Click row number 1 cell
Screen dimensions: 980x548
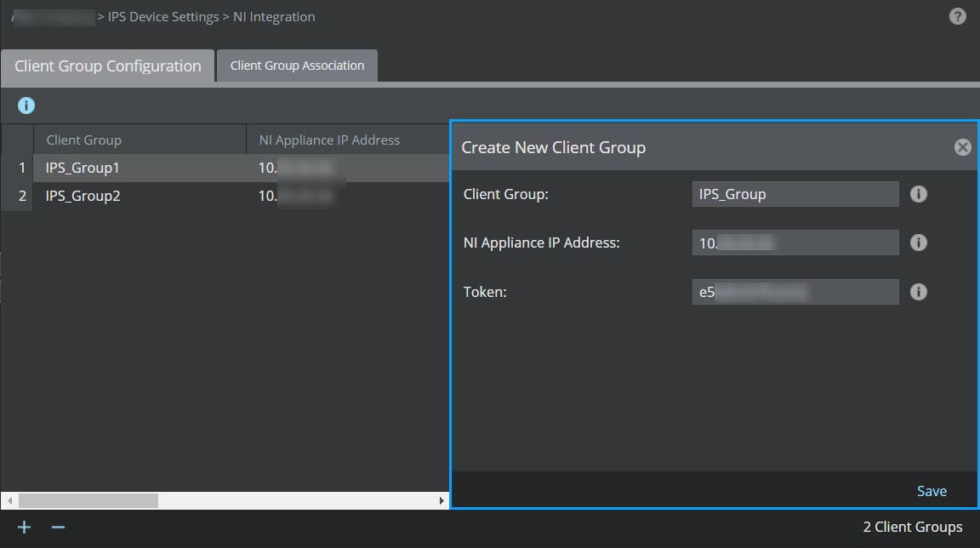tap(18, 168)
